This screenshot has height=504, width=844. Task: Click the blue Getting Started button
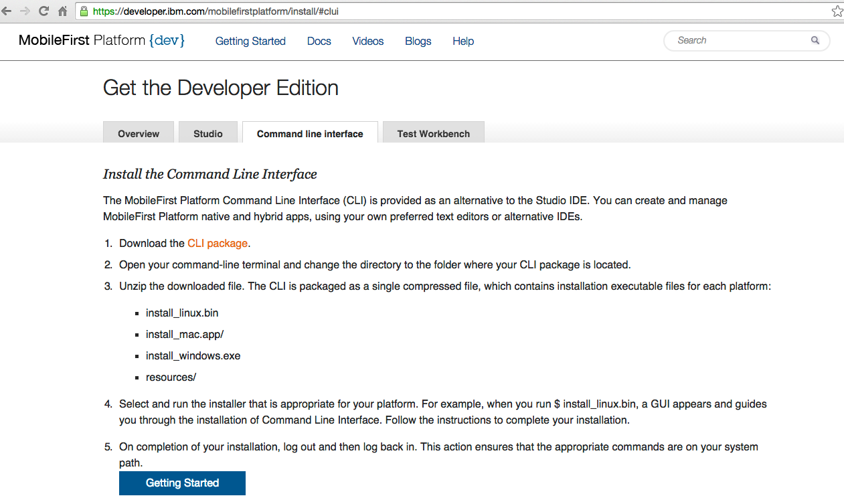coord(182,483)
